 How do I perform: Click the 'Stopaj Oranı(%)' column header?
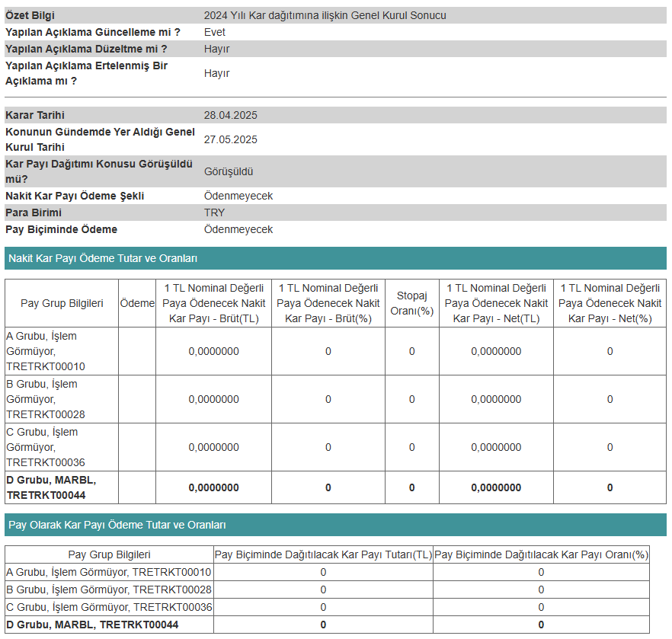coord(412,303)
